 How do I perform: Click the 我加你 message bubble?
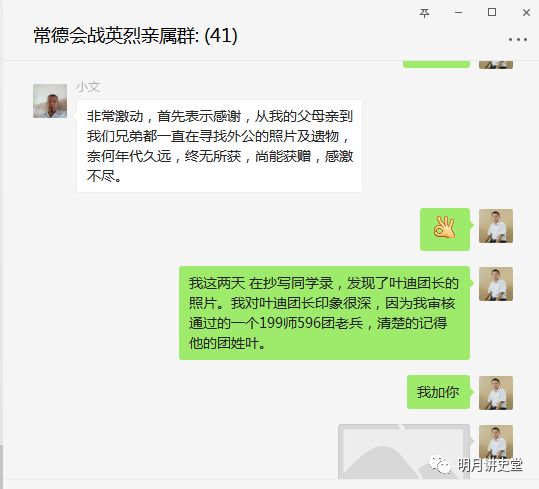pyautogui.click(x=438, y=392)
